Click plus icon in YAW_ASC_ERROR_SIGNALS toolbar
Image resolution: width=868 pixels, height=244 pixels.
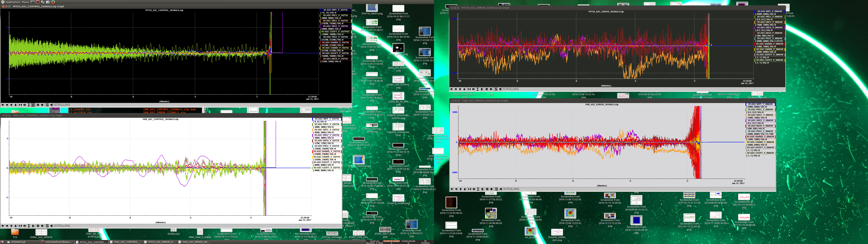492,189
